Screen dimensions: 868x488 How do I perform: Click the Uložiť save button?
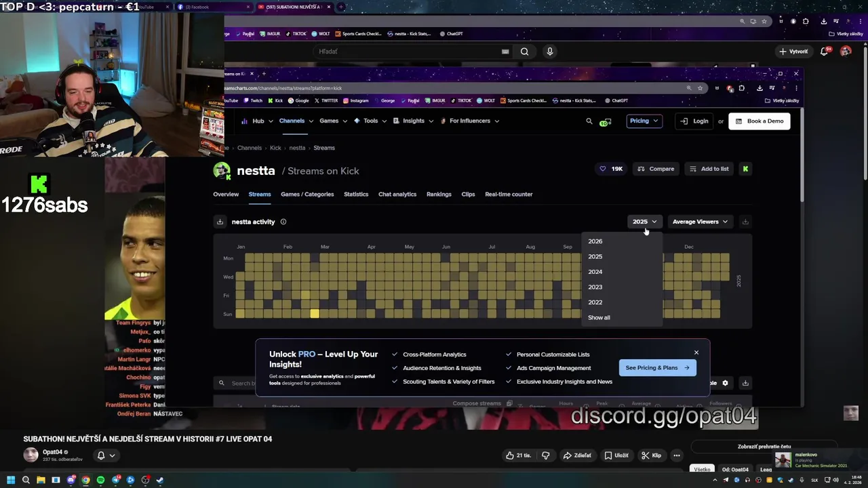click(616, 455)
